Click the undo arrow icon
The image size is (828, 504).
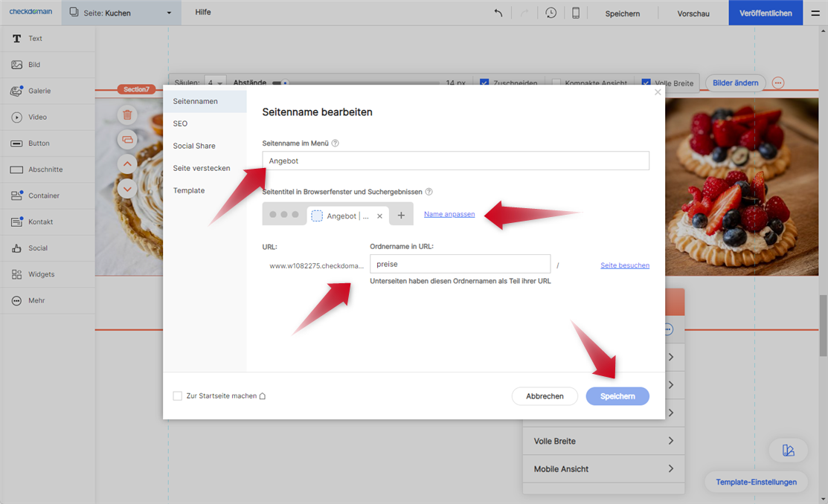pyautogui.click(x=498, y=13)
